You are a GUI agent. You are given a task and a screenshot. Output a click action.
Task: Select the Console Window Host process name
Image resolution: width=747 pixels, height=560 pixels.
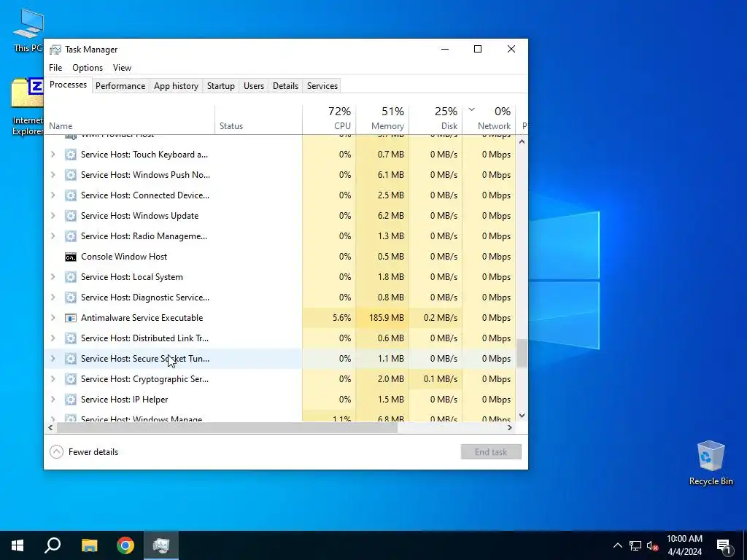click(124, 257)
